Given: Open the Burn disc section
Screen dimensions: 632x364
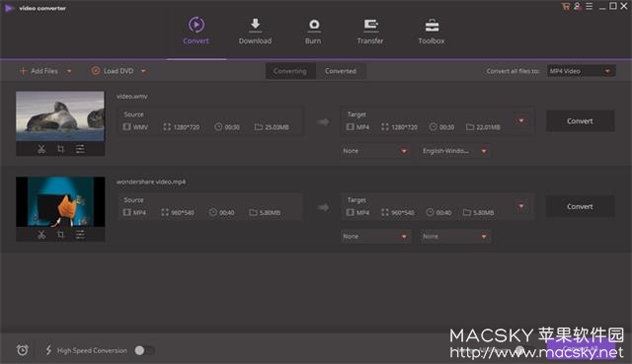Looking at the screenshot, I should click(313, 31).
